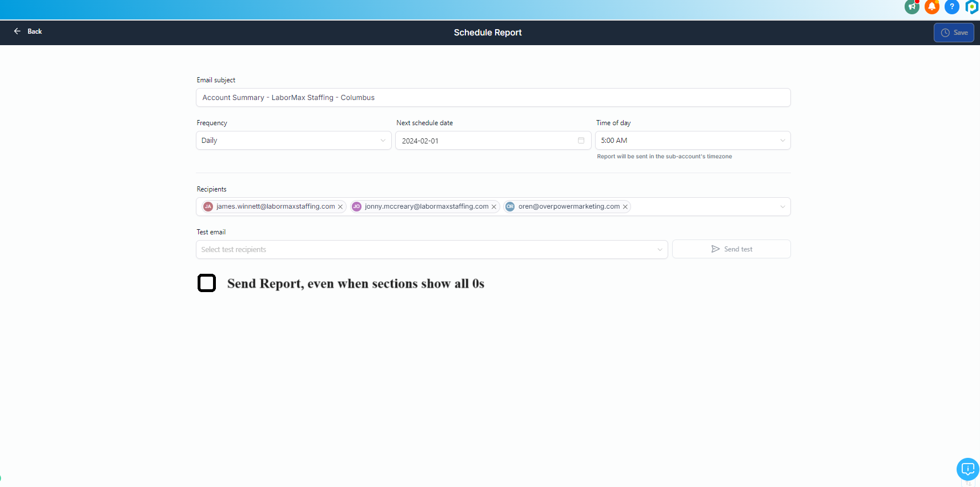The image size is (980, 487).
Task: Remove james.winnett@labormaxstaffing.com recipient
Action: 340,207
